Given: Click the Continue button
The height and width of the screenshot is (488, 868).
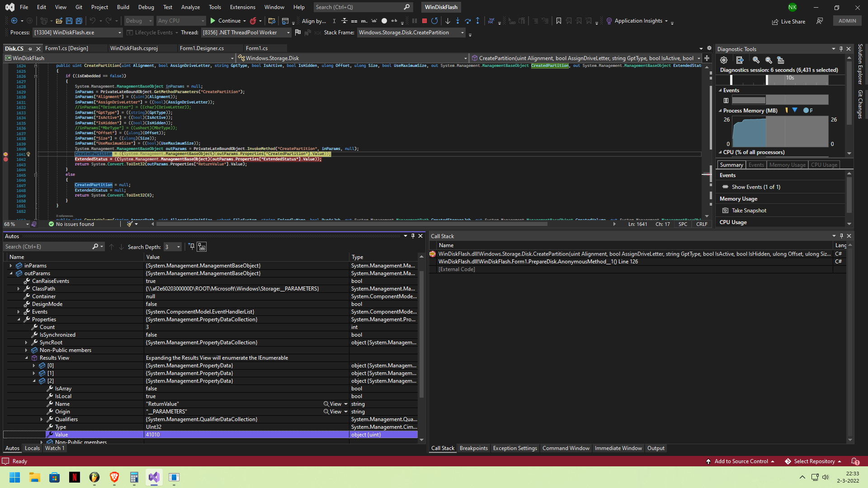Looking at the screenshot, I should [225, 21].
